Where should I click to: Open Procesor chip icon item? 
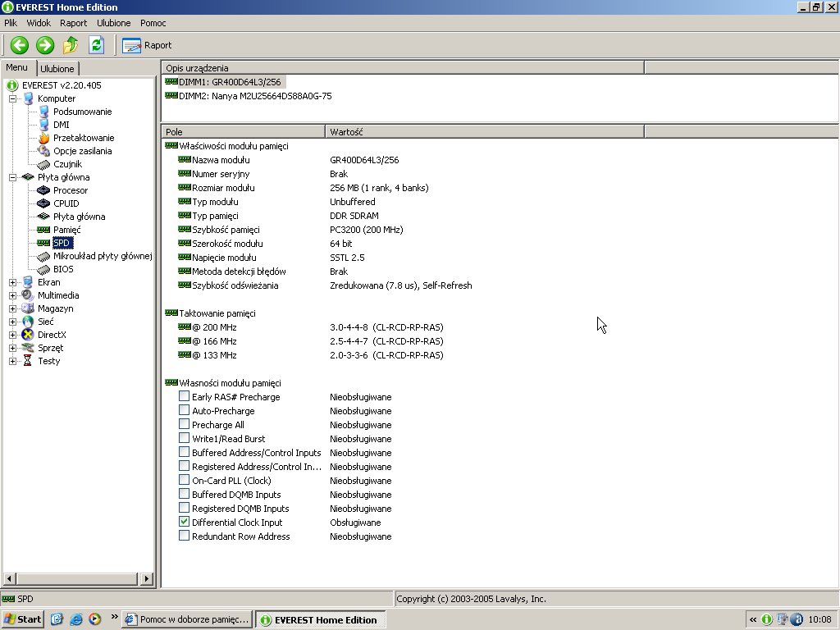point(44,190)
